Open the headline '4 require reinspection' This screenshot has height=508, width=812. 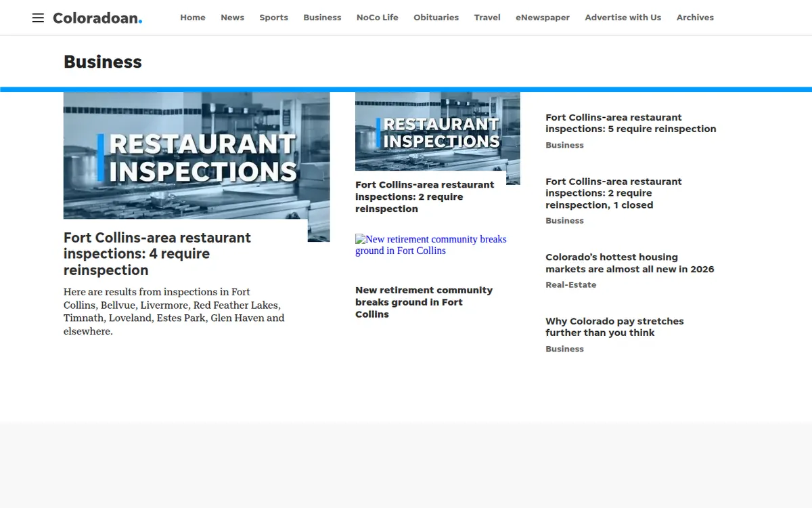coord(157,254)
